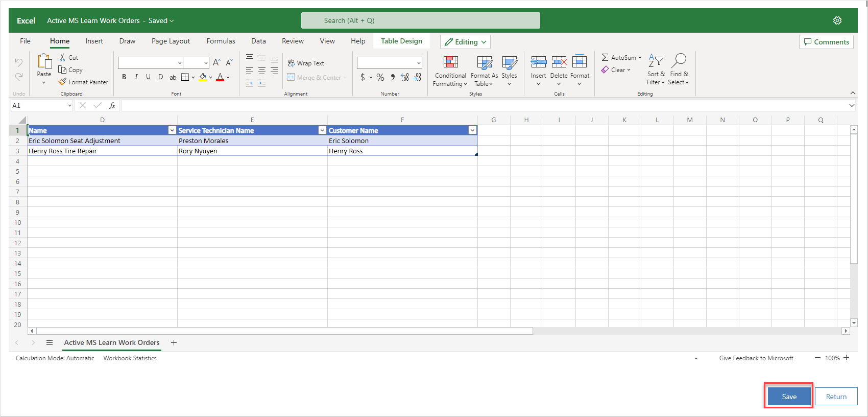Click the Delete cells icon

[559, 62]
